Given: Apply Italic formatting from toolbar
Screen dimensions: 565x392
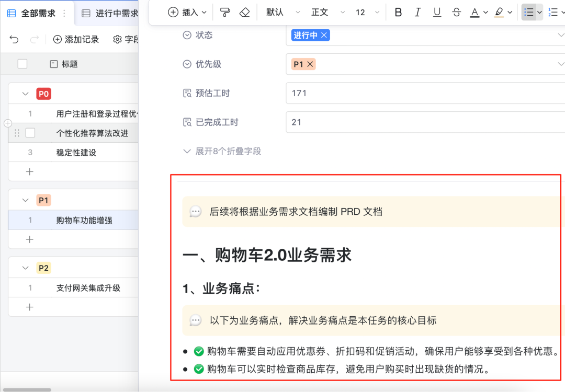Looking at the screenshot, I should (417, 13).
